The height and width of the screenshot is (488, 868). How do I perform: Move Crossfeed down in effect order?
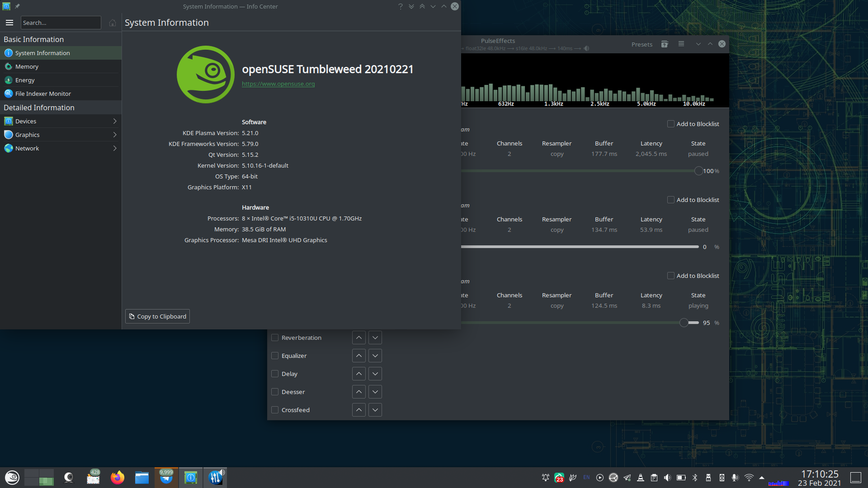[375, 410]
